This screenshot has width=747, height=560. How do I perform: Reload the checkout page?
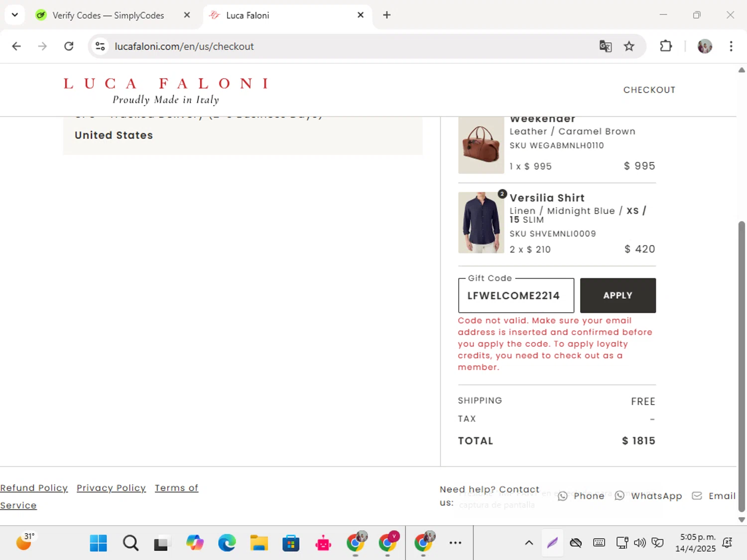(69, 46)
